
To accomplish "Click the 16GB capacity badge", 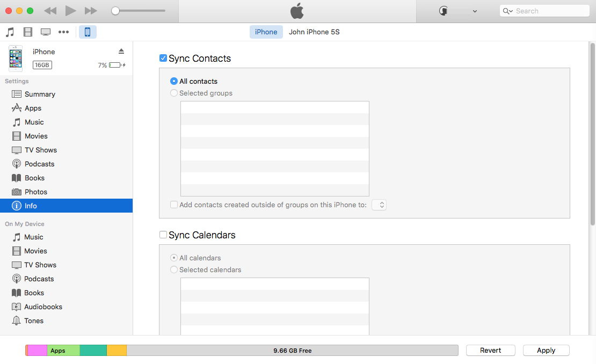I will point(42,65).
